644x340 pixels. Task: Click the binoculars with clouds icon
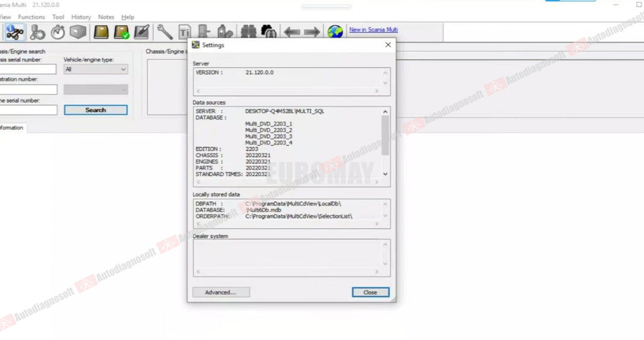(x=268, y=31)
